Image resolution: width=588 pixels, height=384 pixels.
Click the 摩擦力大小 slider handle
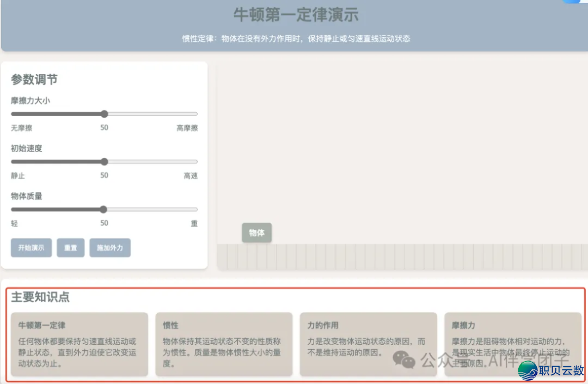point(104,114)
